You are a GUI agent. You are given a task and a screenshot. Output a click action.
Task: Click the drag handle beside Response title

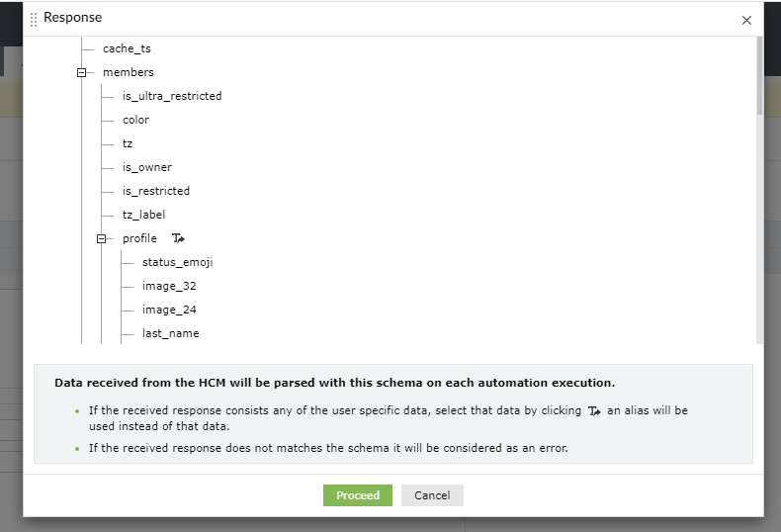(x=34, y=19)
